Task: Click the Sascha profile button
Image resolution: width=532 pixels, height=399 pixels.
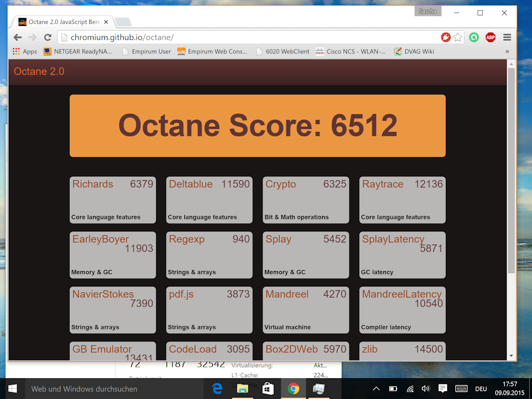Action: pos(428,11)
